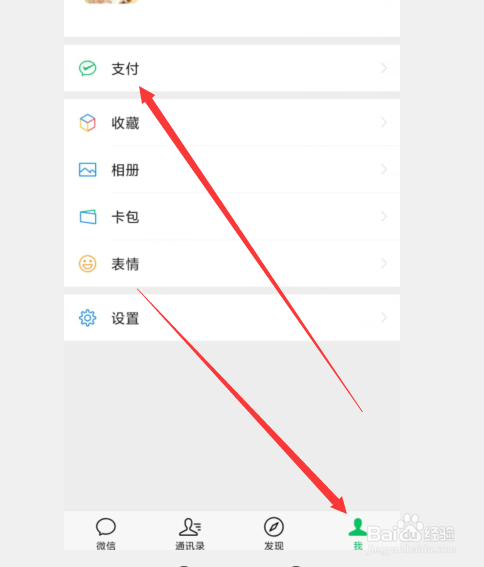Open the 发现 compass discover tab
Viewport: 484px width, 567px height.
point(274,534)
